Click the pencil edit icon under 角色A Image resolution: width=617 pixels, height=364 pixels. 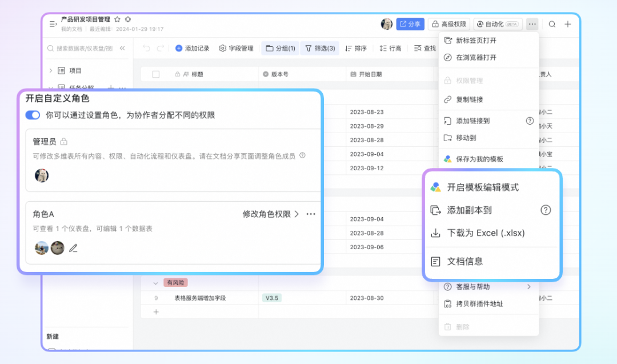pyautogui.click(x=73, y=248)
